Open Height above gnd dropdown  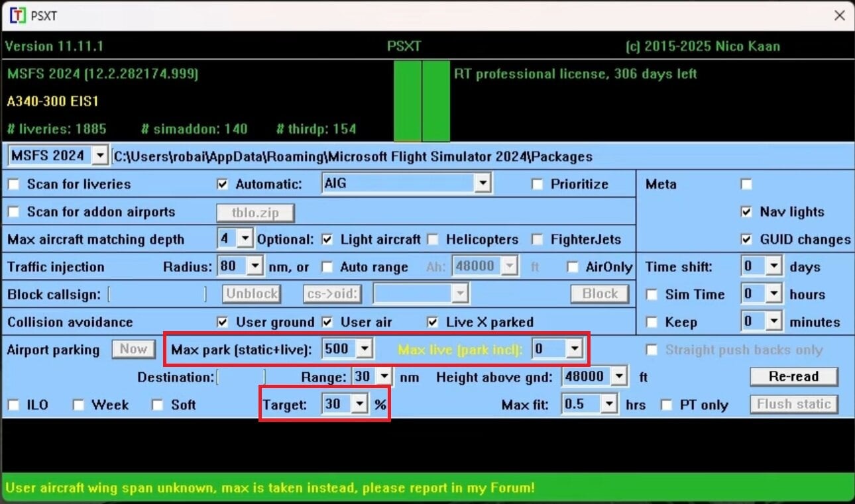618,377
